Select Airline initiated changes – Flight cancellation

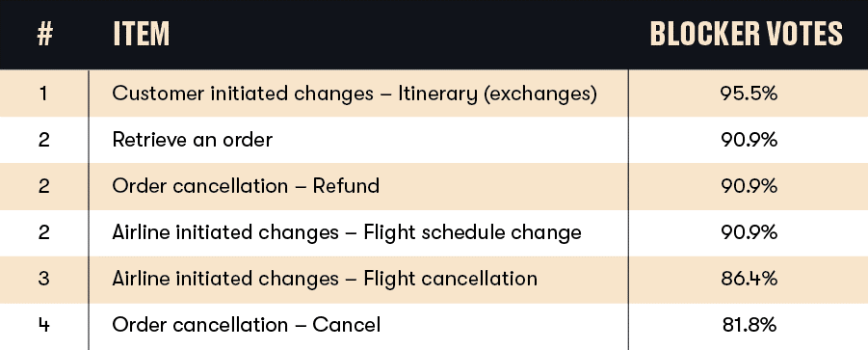pyautogui.click(x=325, y=278)
